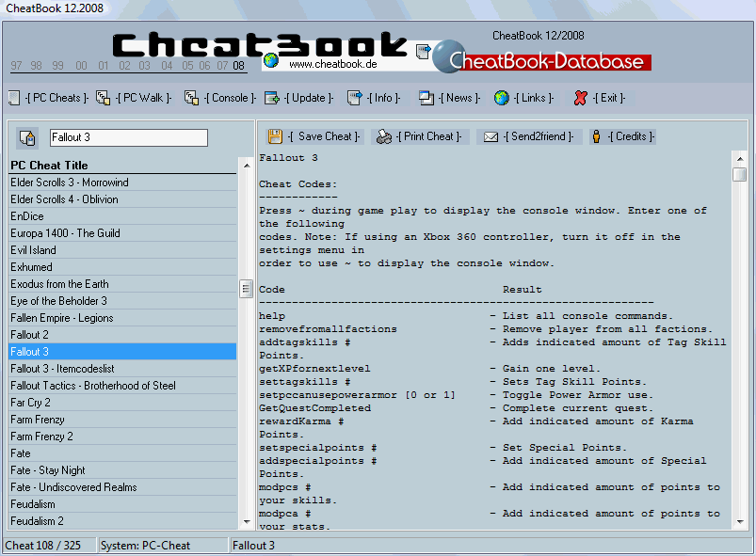Viewport: 756px width, 556px height.
Task: Click the PC Walk icon
Action: point(103,98)
